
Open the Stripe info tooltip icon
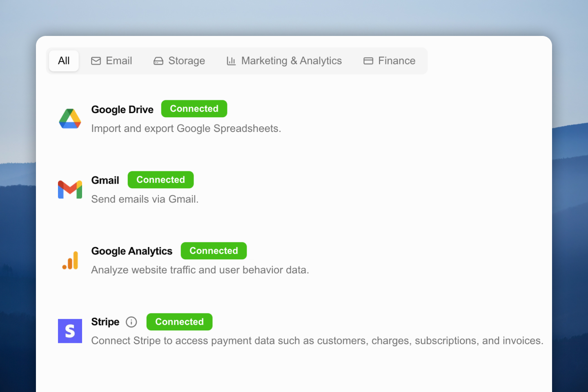pos(131,322)
